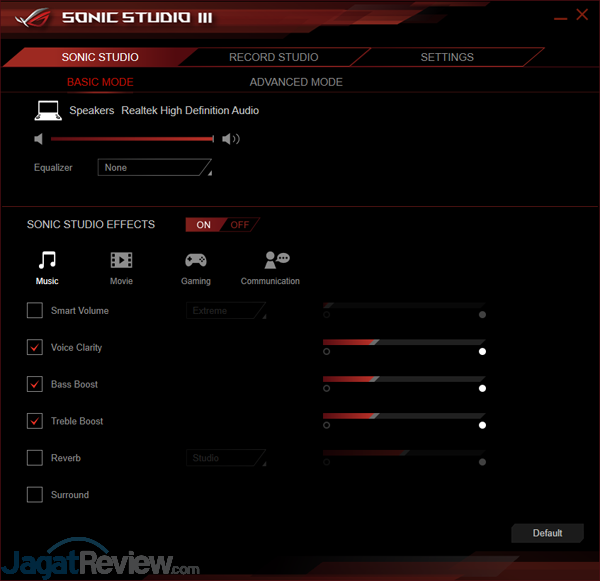Open the Equalizer preset dropdown
The image size is (600, 581).
pyautogui.click(x=155, y=167)
